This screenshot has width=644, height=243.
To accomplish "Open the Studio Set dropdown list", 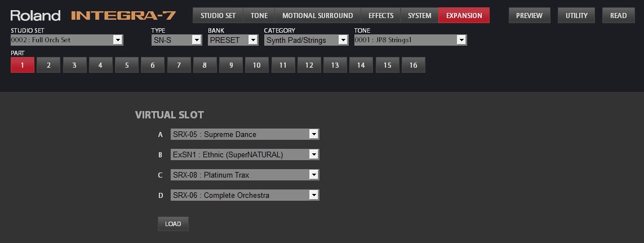I will pos(67,40).
